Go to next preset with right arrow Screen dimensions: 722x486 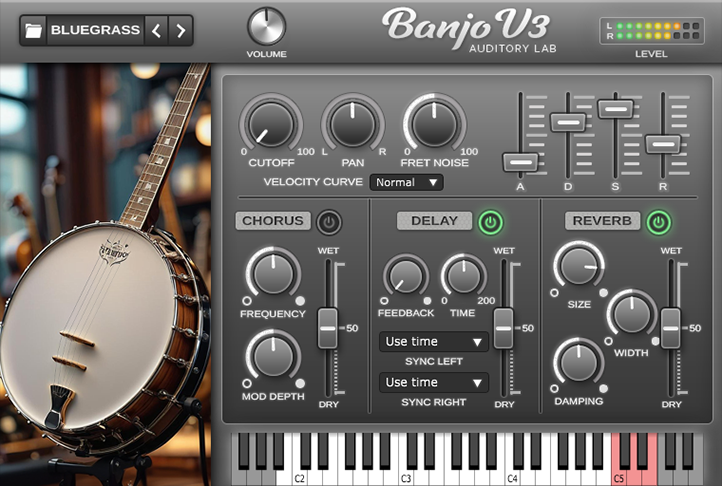(180, 30)
